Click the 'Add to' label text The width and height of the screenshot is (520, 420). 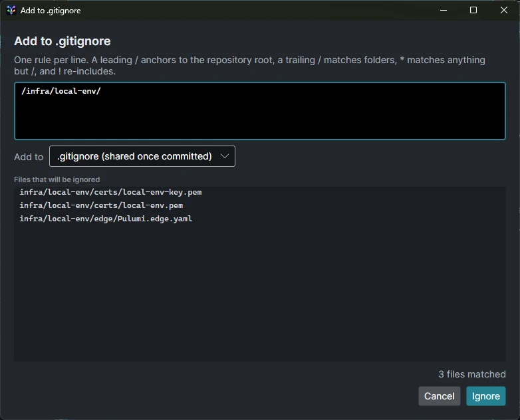(29, 157)
